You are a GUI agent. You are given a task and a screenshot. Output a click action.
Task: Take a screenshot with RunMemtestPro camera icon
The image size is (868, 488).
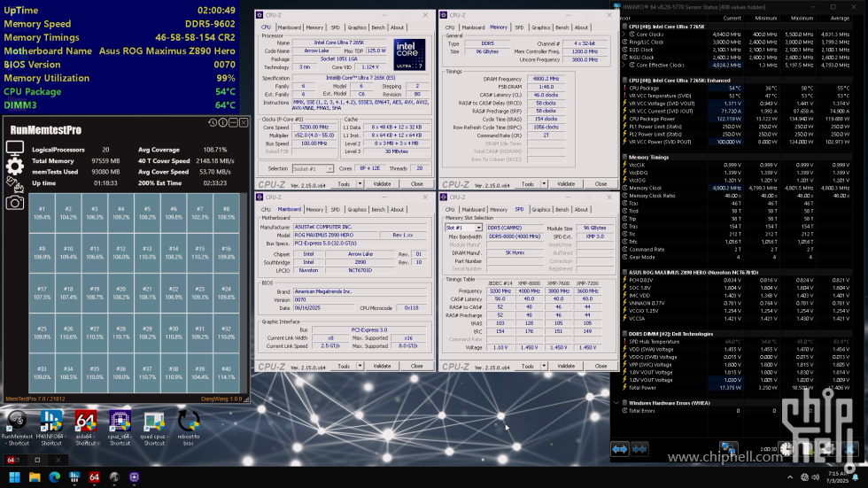point(14,203)
